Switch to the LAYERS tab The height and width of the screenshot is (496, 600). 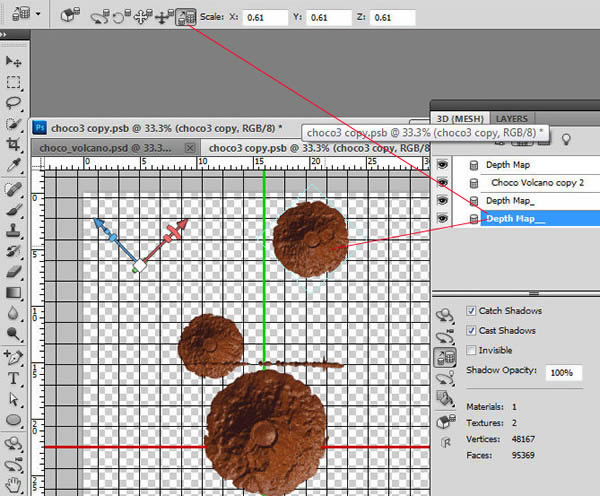(512, 119)
